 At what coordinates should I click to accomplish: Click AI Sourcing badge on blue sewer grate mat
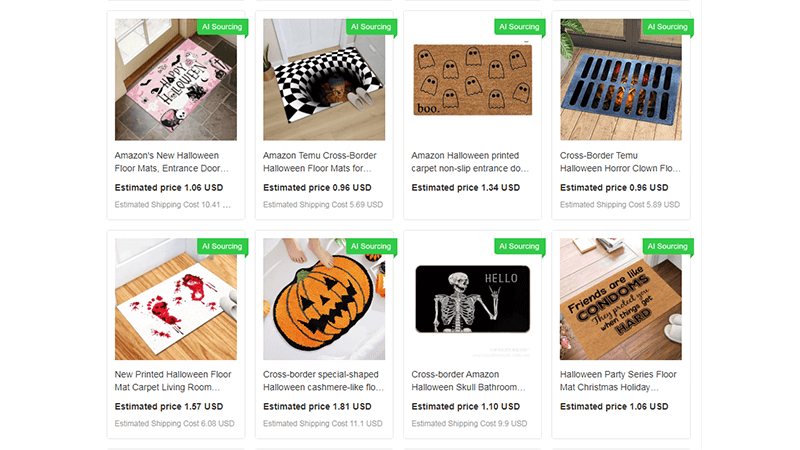tap(668, 27)
